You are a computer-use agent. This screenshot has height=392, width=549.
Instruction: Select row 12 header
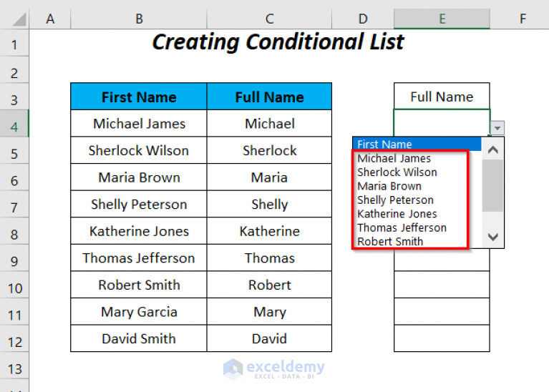(x=14, y=339)
